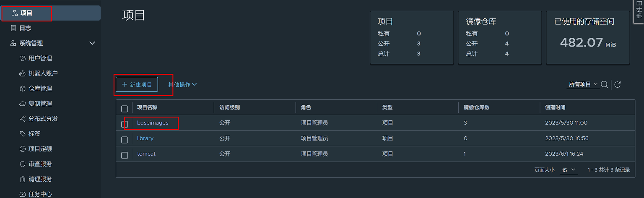Click the refresh projects icon
The height and width of the screenshot is (198, 644).
click(x=618, y=85)
